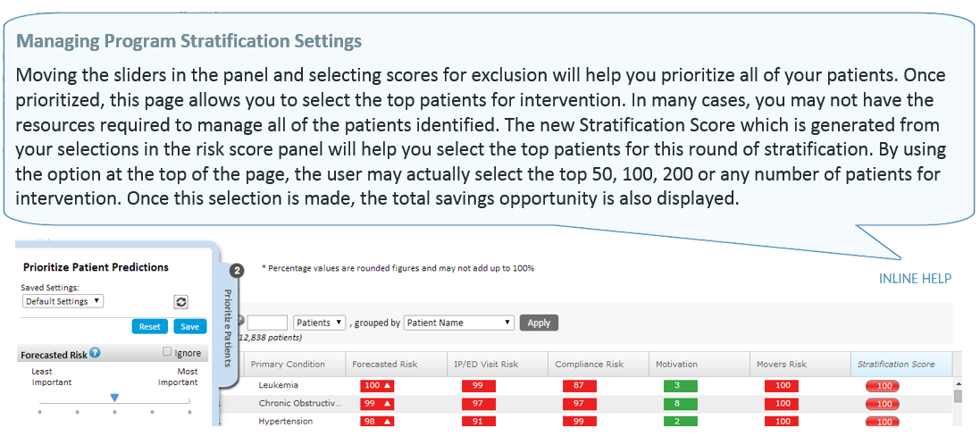This screenshot has width=980, height=445.
Task: Click the step 2 badge icon
Action: pos(237,271)
